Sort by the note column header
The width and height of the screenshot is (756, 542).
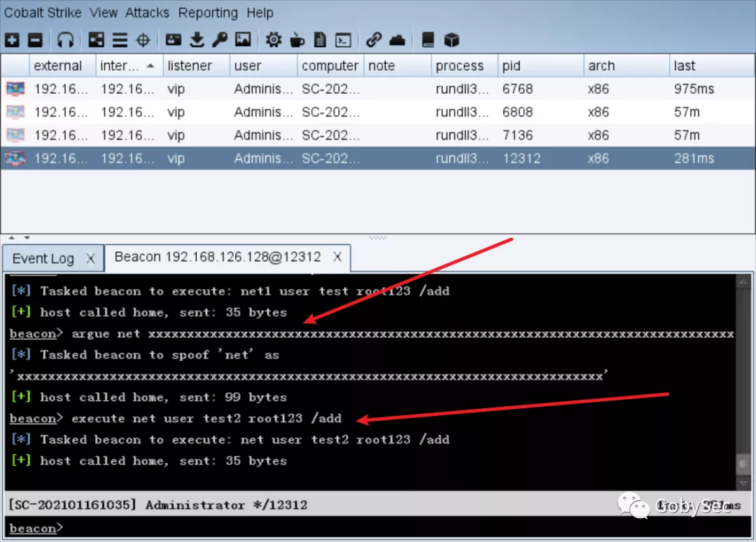tap(398, 66)
